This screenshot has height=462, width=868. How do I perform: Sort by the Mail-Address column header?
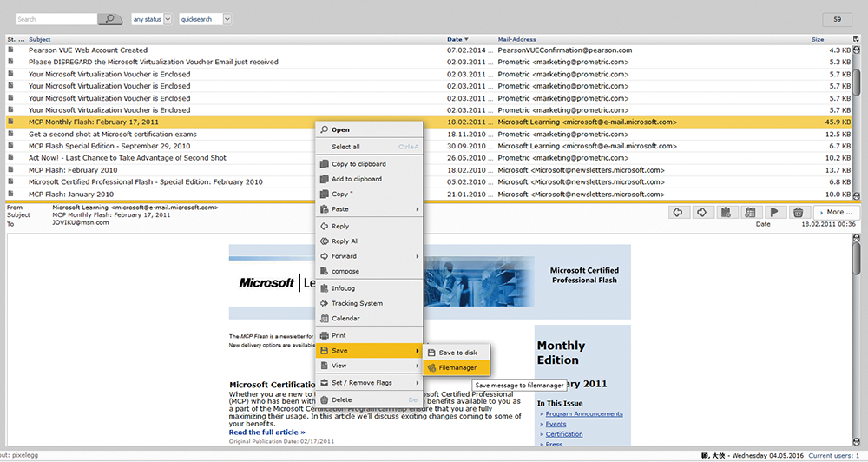click(516, 39)
